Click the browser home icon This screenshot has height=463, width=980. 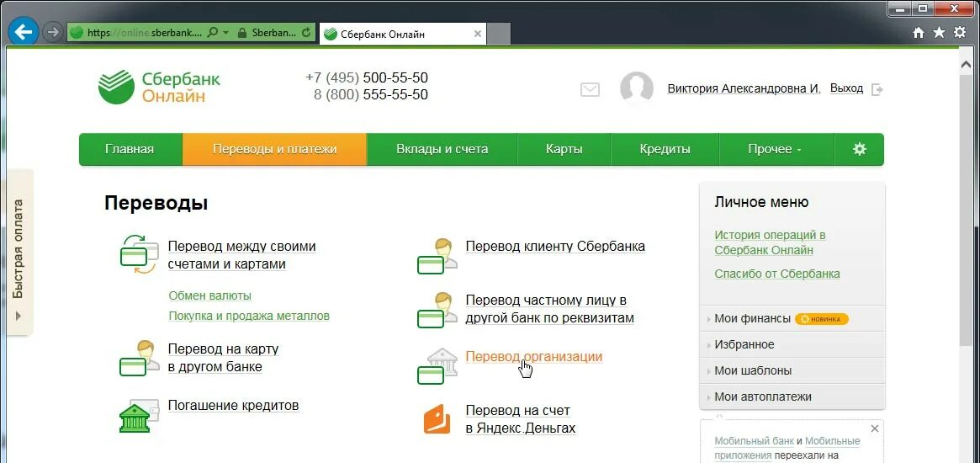pyautogui.click(x=918, y=33)
